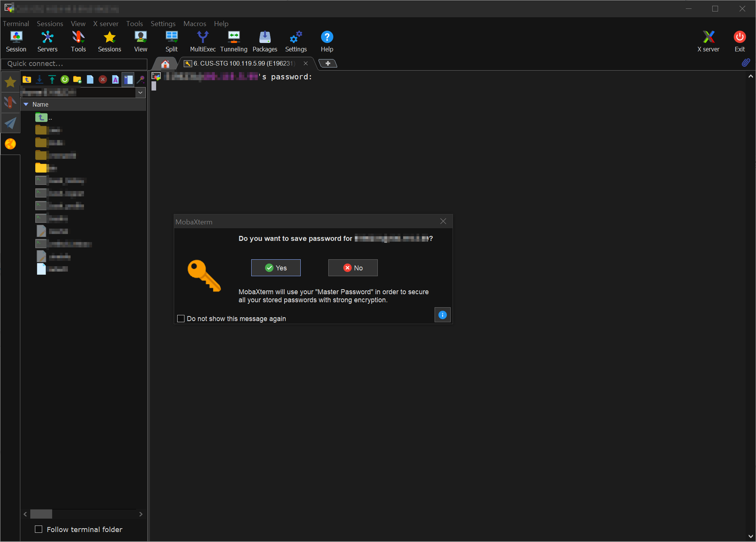
Task: Click No to decline saving password
Action: [353, 268]
